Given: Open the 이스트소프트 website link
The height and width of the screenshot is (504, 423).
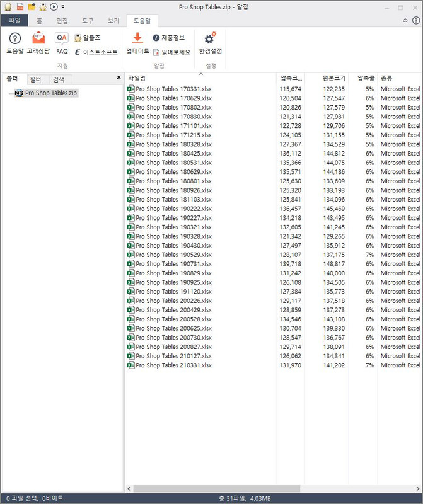Looking at the screenshot, I should (x=96, y=52).
